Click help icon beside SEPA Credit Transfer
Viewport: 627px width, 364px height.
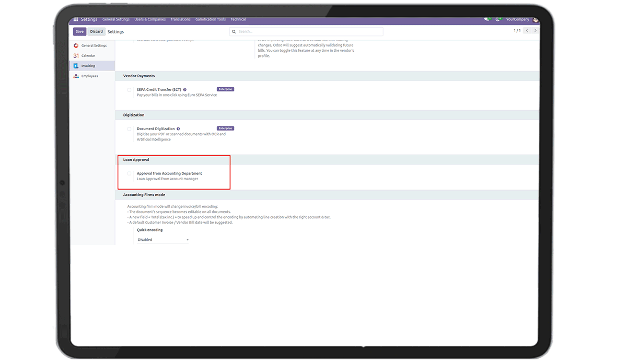(x=185, y=90)
